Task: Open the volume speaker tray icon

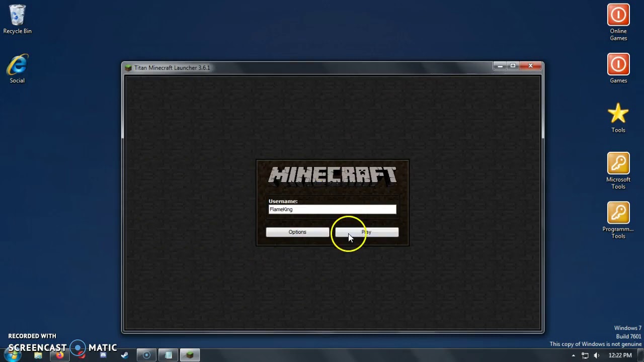Action: coord(597,355)
